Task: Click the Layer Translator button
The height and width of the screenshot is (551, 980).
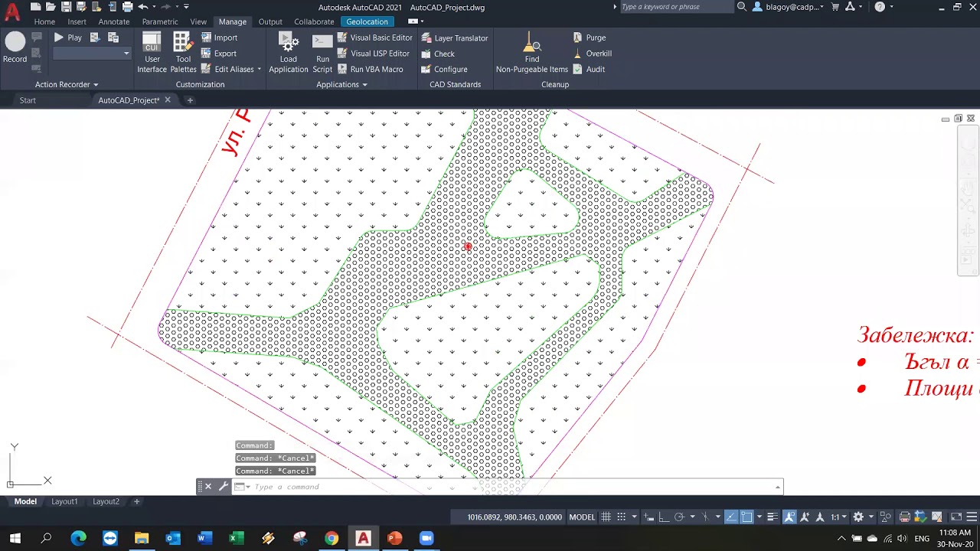Action: [x=454, y=37]
